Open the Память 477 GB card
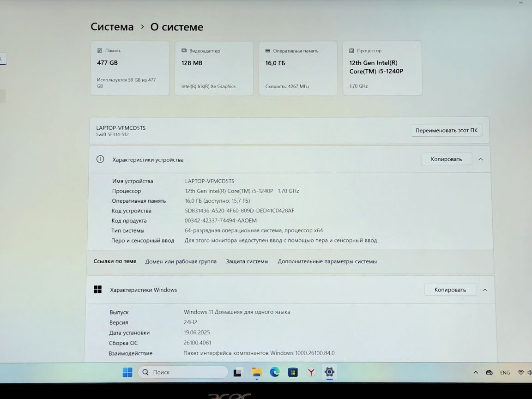This screenshot has width=532, height=399. coord(130,68)
